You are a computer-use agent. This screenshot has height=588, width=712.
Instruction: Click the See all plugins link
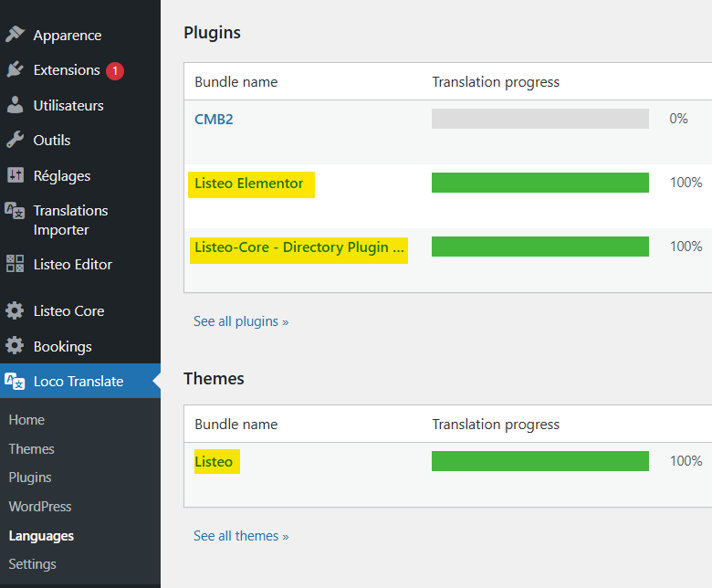coord(241,321)
